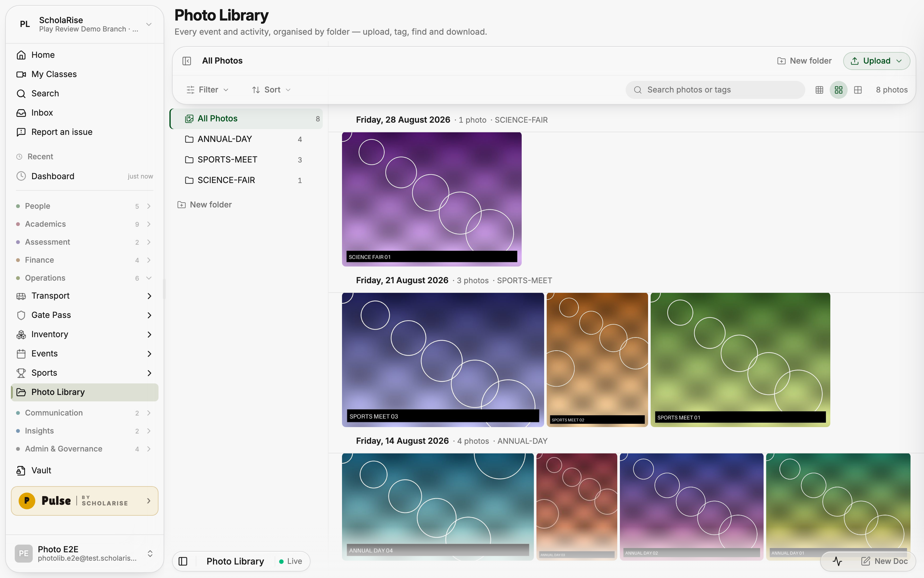Open Vault from sidebar

[x=85, y=470]
